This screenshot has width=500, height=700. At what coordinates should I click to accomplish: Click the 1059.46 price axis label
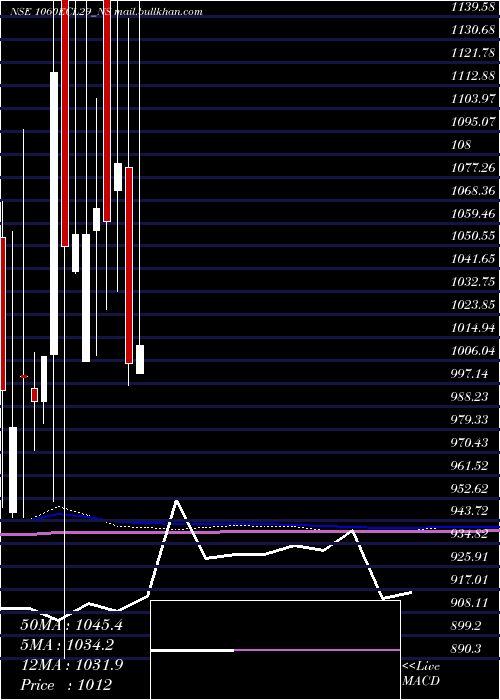(473, 213)
